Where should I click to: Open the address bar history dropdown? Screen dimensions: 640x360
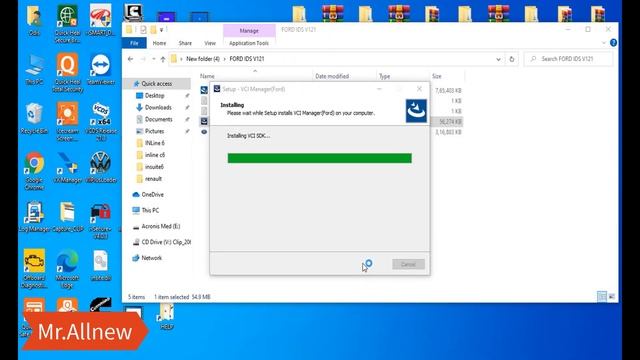[498, 59]
